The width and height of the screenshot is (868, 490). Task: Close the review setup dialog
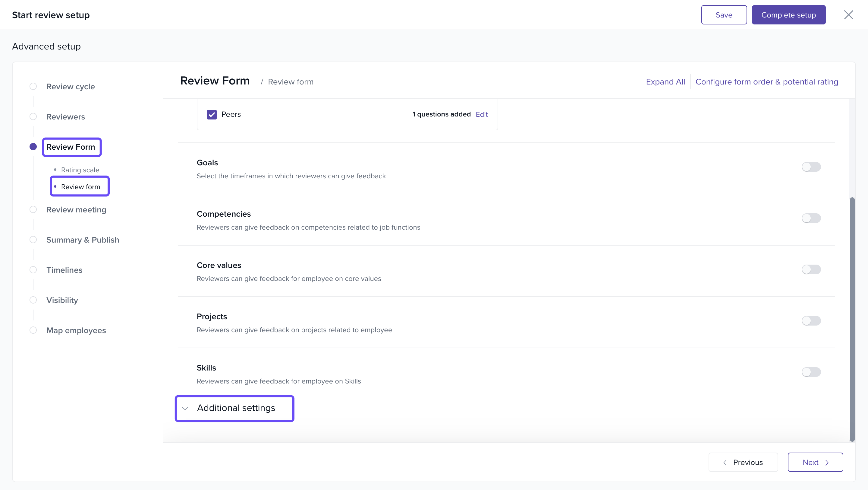[x=848, y=15]
